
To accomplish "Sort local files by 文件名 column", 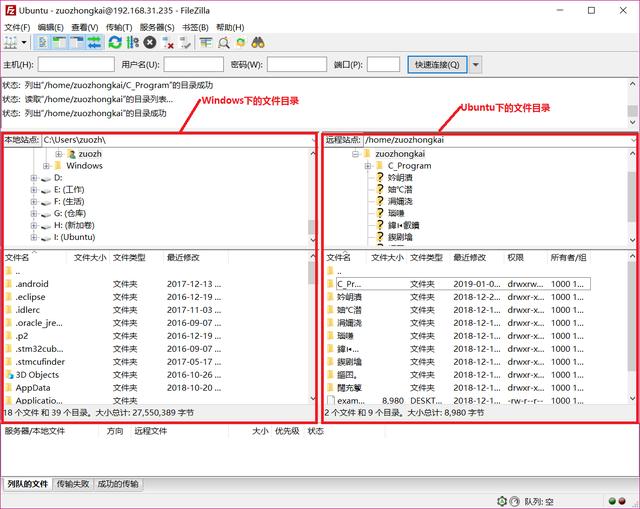I will (35, 258).
